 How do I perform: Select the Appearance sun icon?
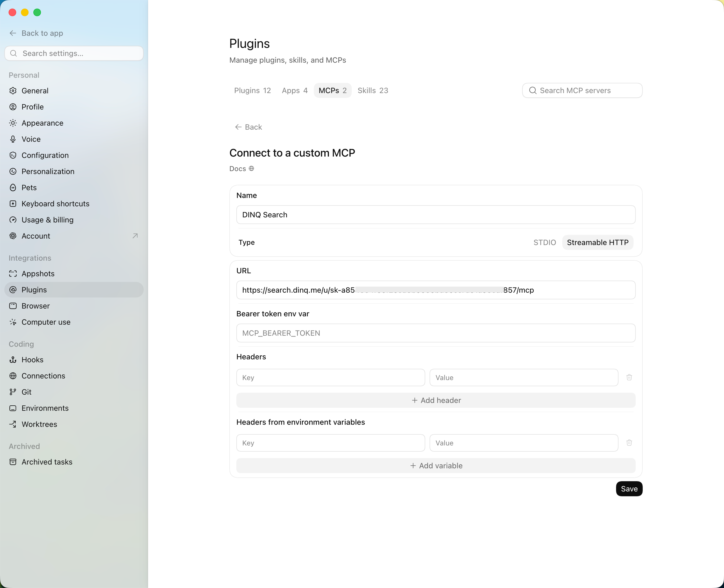(x=13, y=123)
